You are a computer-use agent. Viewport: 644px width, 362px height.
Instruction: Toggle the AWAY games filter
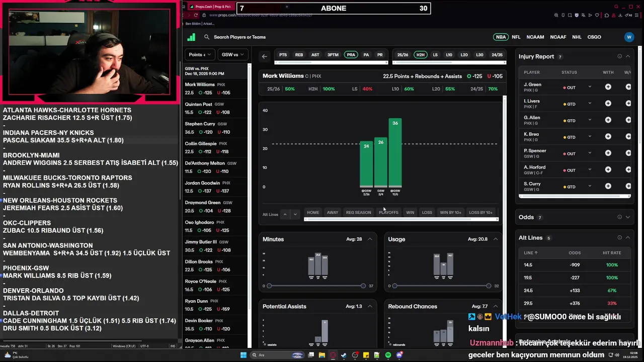click(333, 212)
